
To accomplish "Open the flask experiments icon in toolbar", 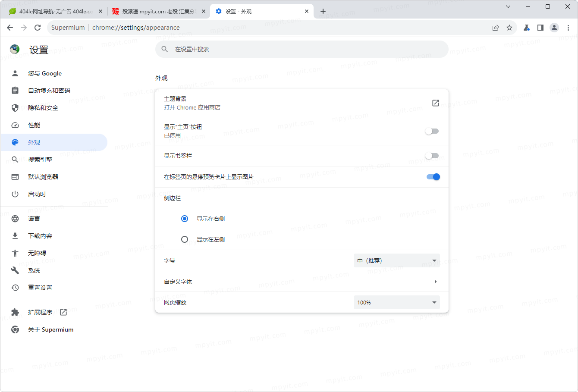I will pos(527,28).
